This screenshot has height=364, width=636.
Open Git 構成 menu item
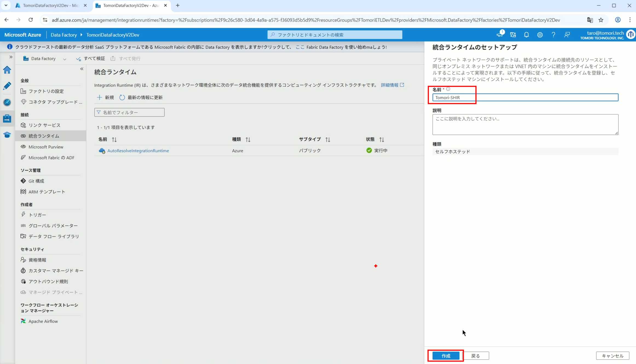pyautogui.click(x=36, y=181)
